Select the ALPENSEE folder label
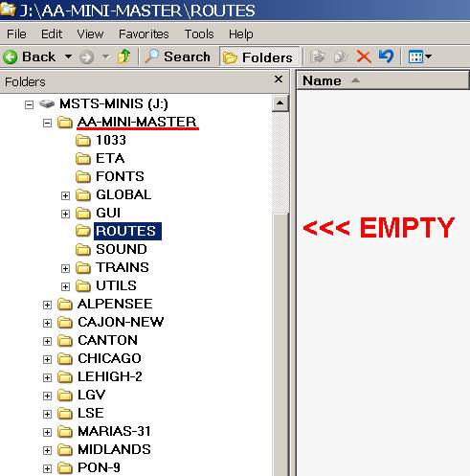 pyautogui.click(x=115, y=304)
